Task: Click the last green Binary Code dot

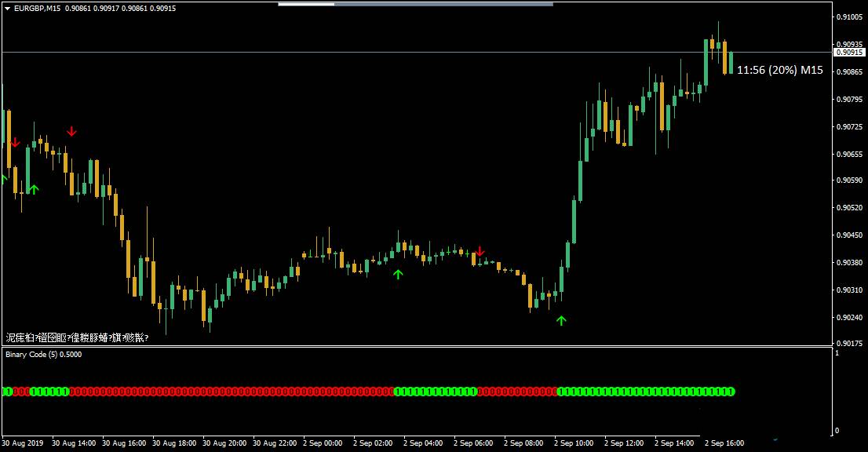Action: 730,391
